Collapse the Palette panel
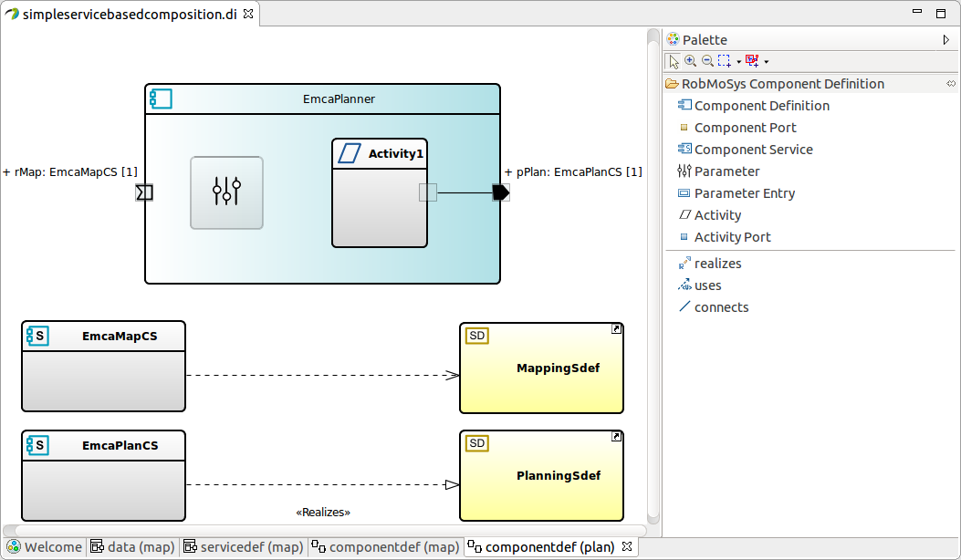The height and width of the screenshot is (560, 961). [x=946, y=39]
